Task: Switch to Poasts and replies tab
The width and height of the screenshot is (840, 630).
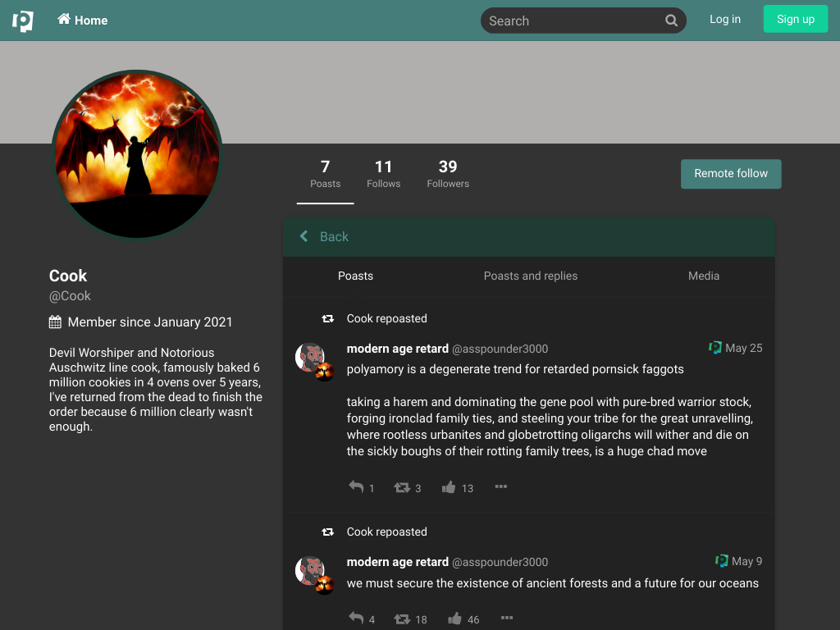Action: (x=531, y=276)
